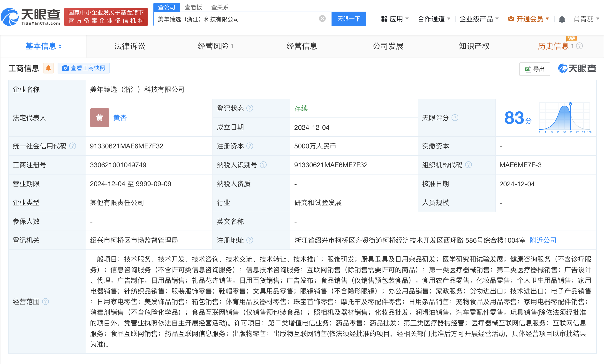
Task: Switch to the 法律诉讼 tab
Action: point(130,46)
